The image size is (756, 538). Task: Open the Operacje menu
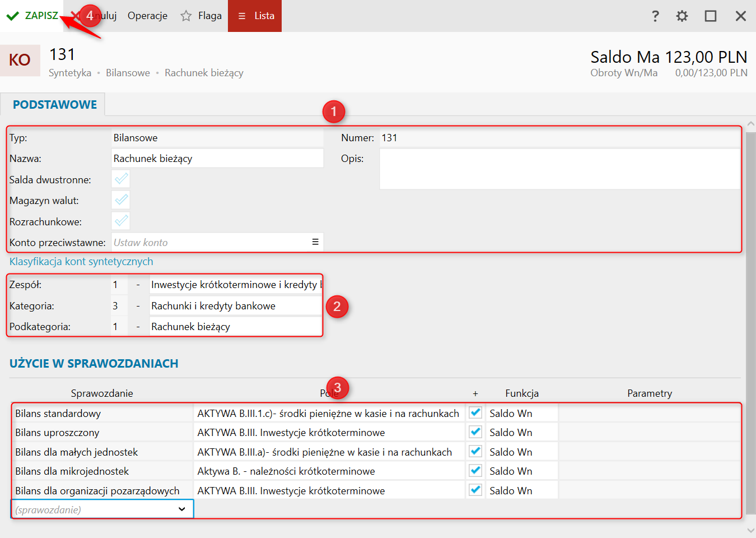point(147,16)
